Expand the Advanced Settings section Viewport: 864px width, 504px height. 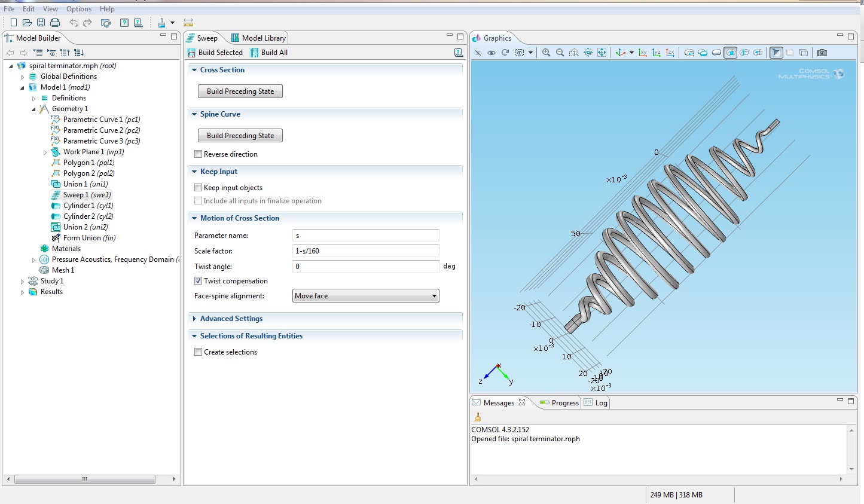pyautogui.click(x=231, y=319)
